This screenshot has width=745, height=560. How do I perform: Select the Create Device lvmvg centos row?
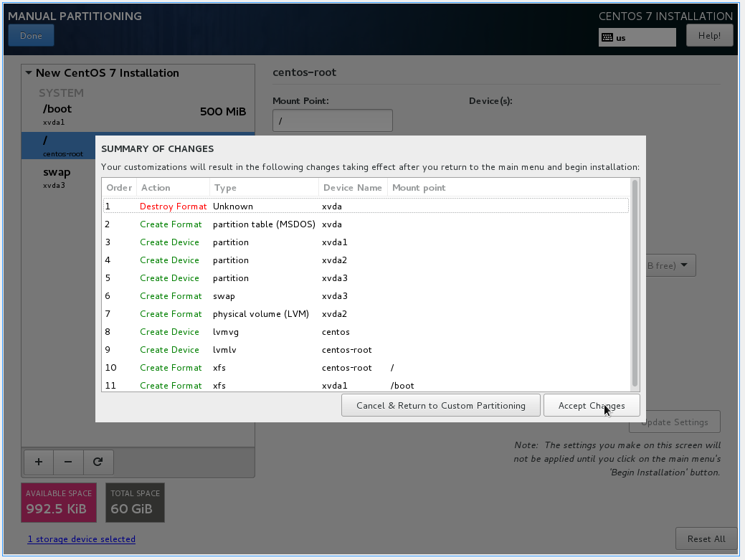coord(366,331)
